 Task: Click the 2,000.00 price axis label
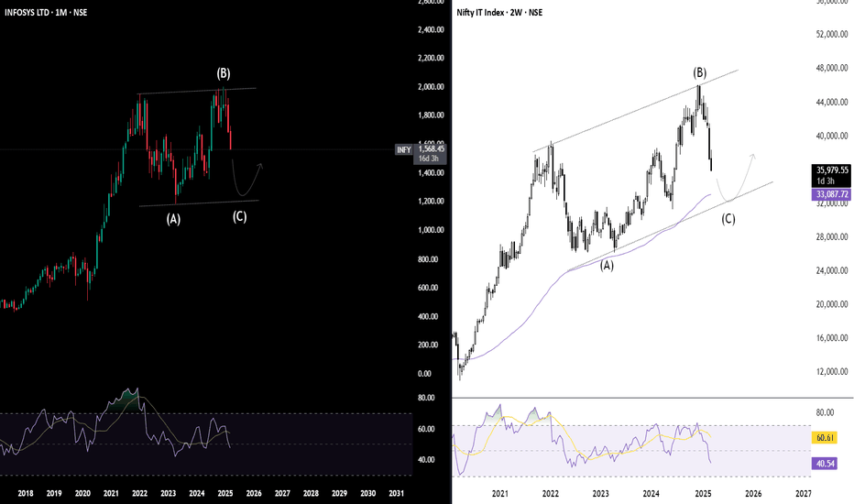431,87
